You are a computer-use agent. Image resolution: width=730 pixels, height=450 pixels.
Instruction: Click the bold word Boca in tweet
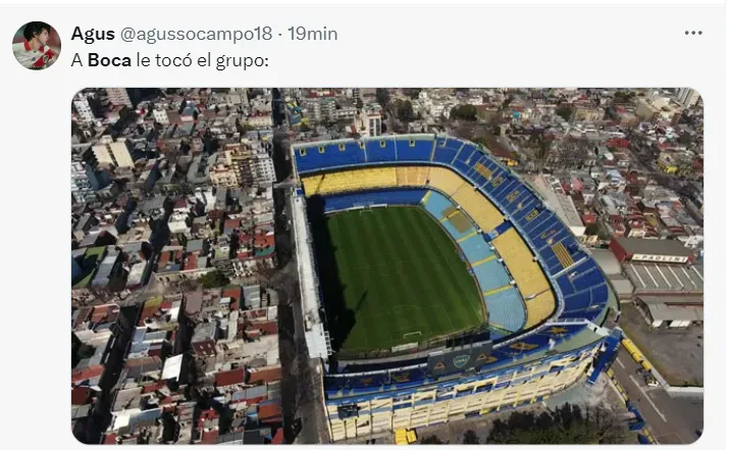point(109,60)
